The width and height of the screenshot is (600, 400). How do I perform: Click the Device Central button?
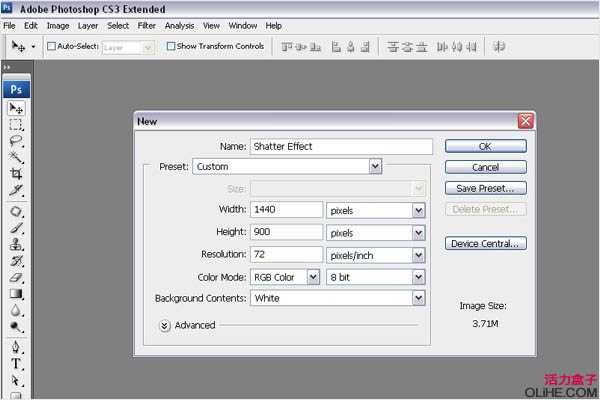click(485, 243)
